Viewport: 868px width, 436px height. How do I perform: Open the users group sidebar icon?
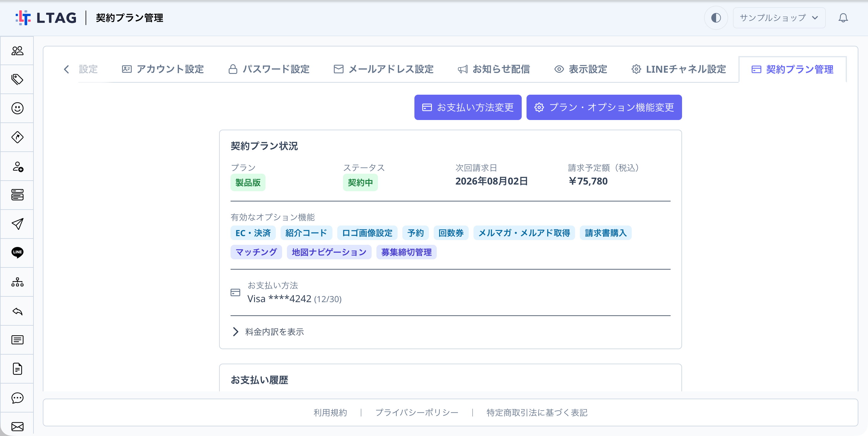(17, 51)
